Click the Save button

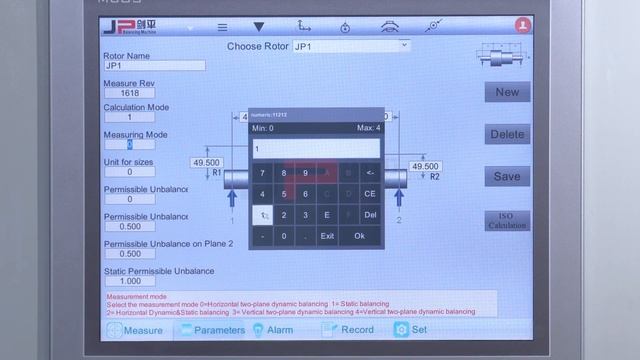click(507, 176)
